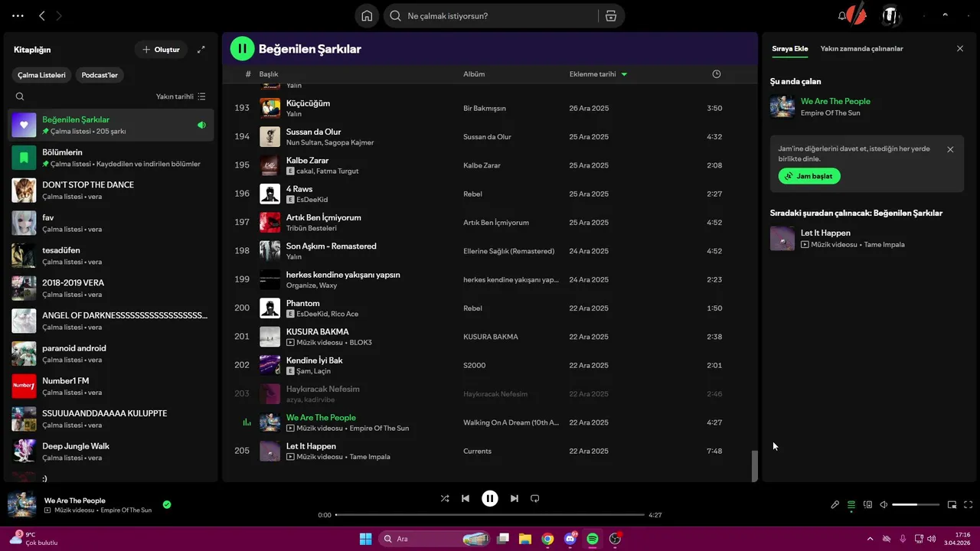Skip to the next track
This screenshot has height=551, width=980.
514,498
